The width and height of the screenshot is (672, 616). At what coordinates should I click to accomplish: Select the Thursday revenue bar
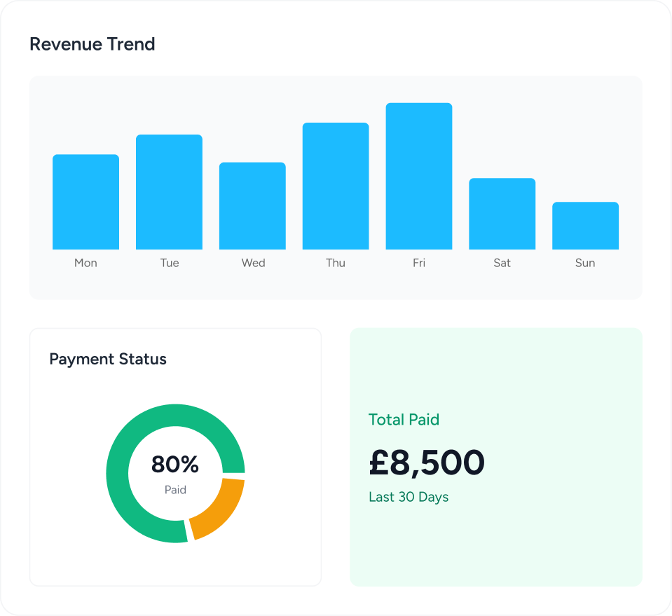click(336, 186)
